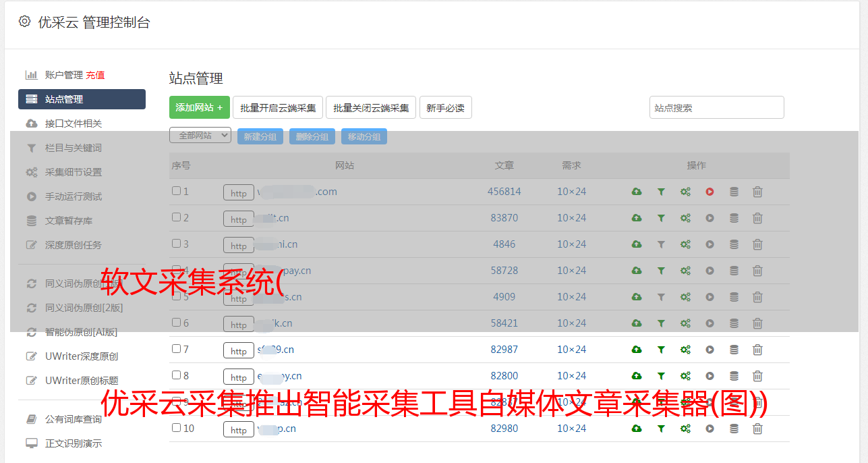Click the play icon in the 58421 row
Screen dimensions: 868x463
(710, 323)
